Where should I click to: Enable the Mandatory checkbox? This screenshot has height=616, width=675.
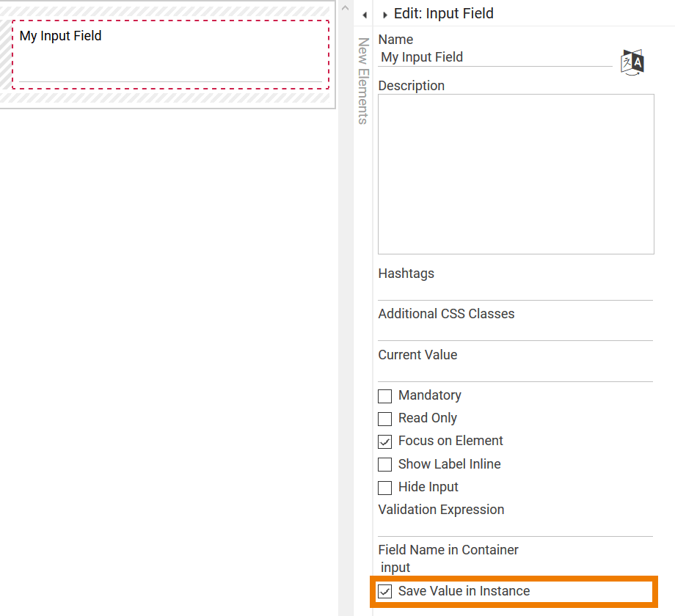click(385, 396)
